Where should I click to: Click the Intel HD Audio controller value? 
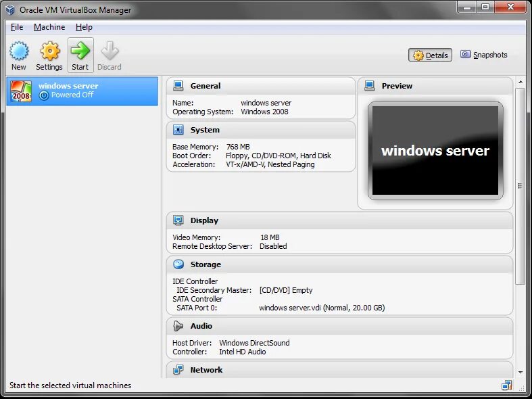242,352
